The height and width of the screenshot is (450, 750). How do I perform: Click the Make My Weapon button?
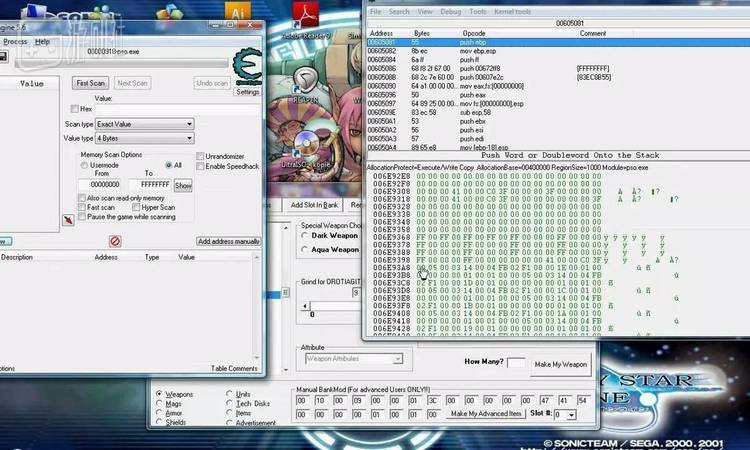[x=560, y=364]
